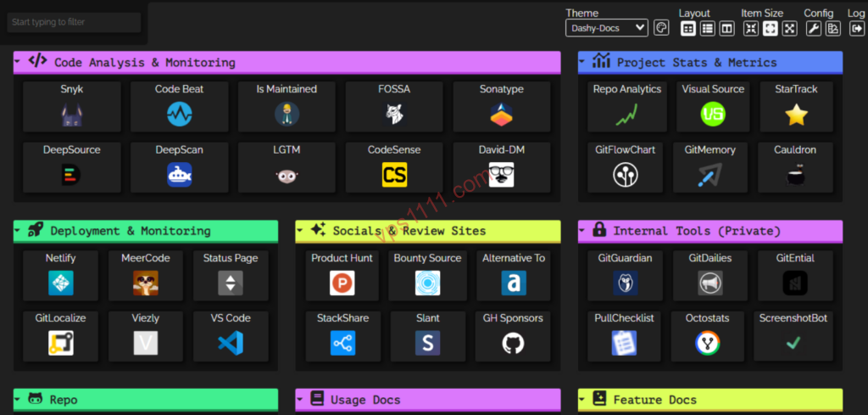
Task: Open the GH Sponsors tile
Action: [513, 336]
